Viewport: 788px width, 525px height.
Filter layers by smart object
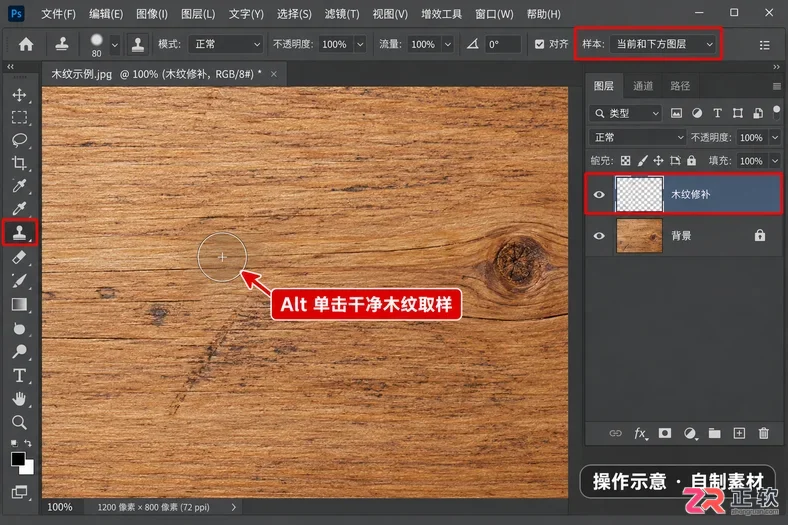pyautogui.click(x=758, y=113)
